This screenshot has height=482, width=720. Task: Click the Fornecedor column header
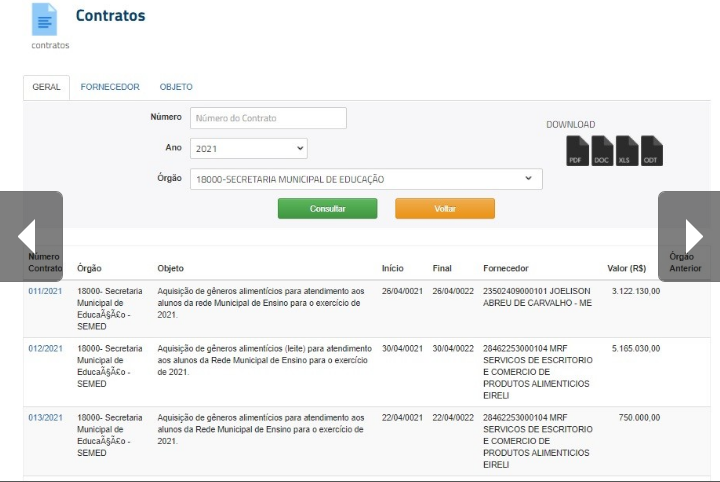coord(506,269)
